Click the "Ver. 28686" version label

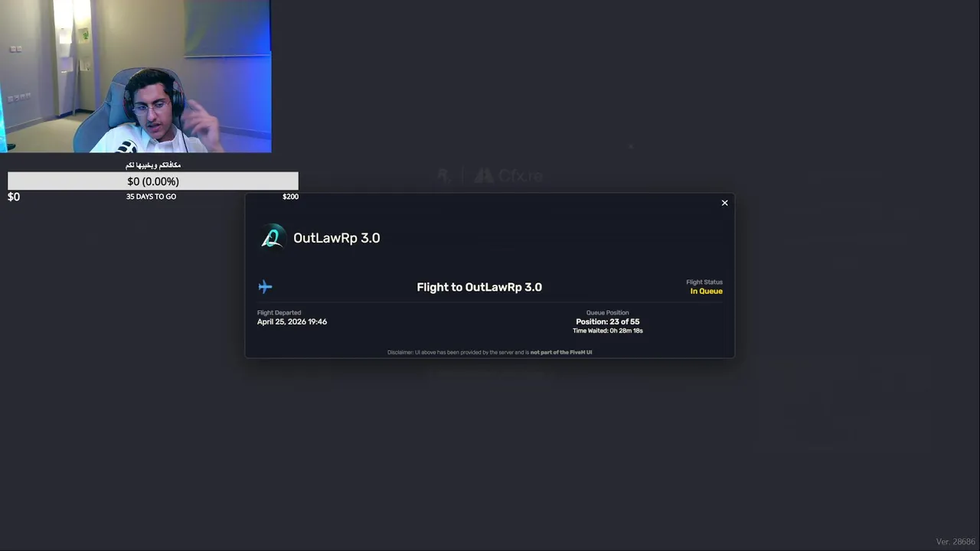[955, 542]
